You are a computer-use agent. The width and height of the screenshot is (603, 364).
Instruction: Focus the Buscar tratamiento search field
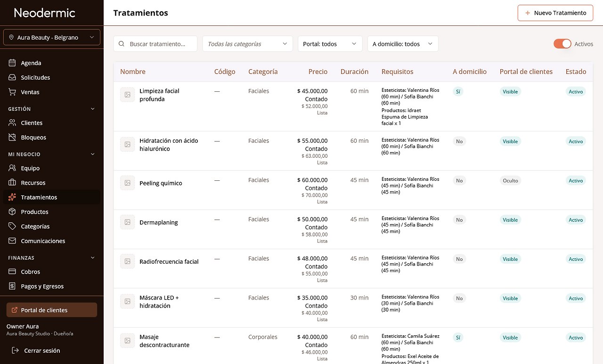tap(155, 44)
